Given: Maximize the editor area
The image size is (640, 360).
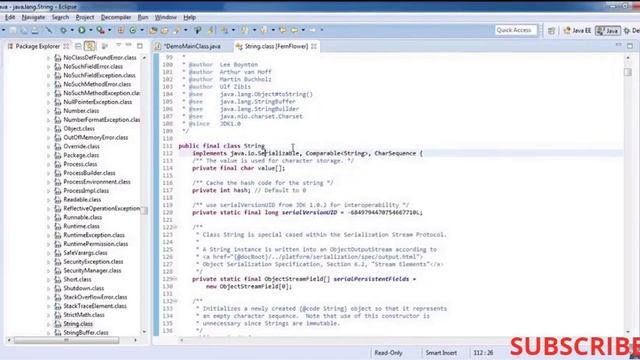Looking at the screenshot, I should pos(630,46).
